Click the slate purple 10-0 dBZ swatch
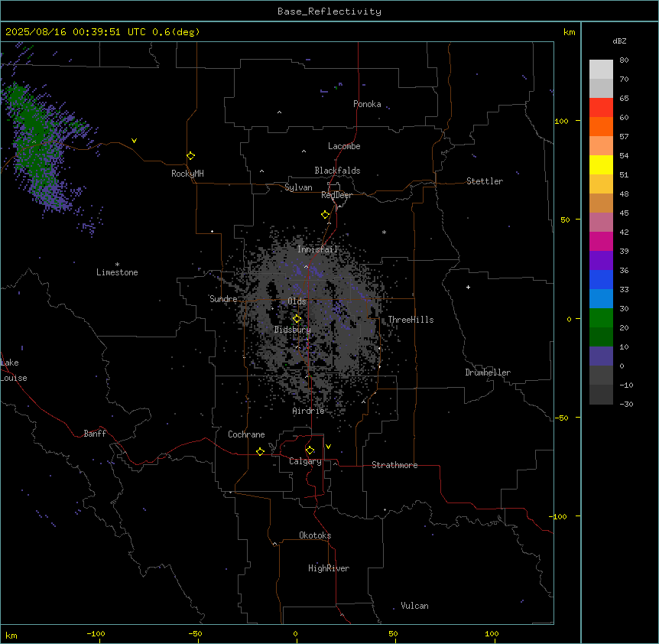This screenshot has height=644, width=659. [x=601, y=356]
